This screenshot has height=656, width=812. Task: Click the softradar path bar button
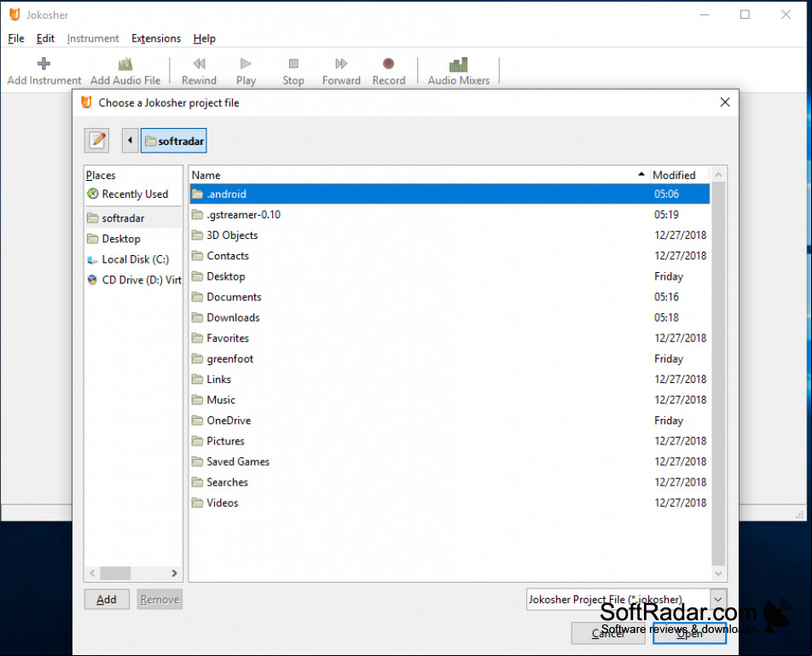click(174, 140)
